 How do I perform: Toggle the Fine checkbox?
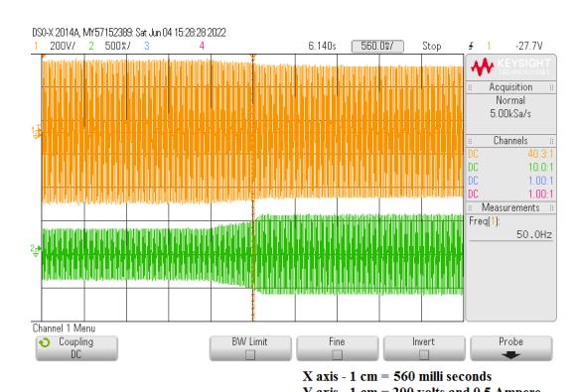pos(337,354)
